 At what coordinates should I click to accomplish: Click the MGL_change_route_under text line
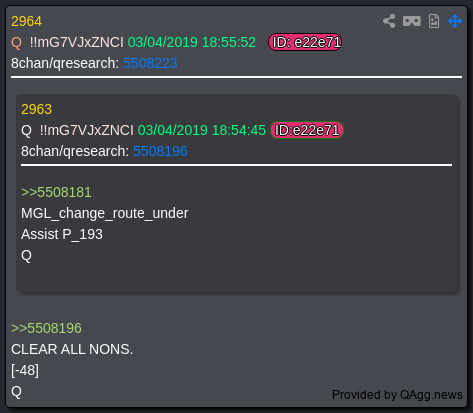105,213
